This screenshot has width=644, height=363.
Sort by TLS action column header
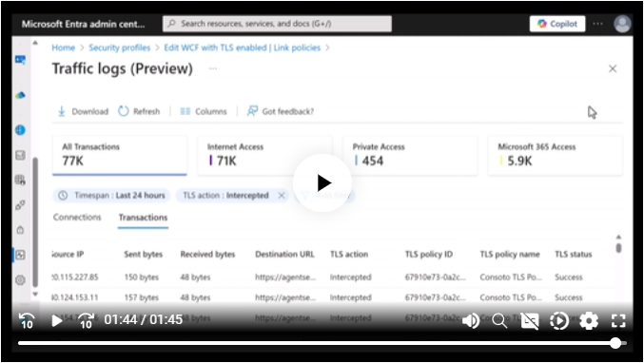[x=349, y=255]
